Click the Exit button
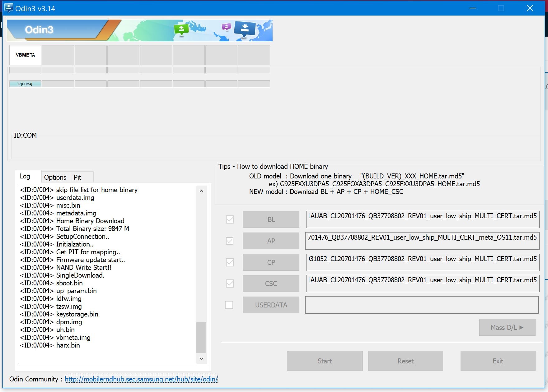The image size is (548, 392). [x=498, y=361]
